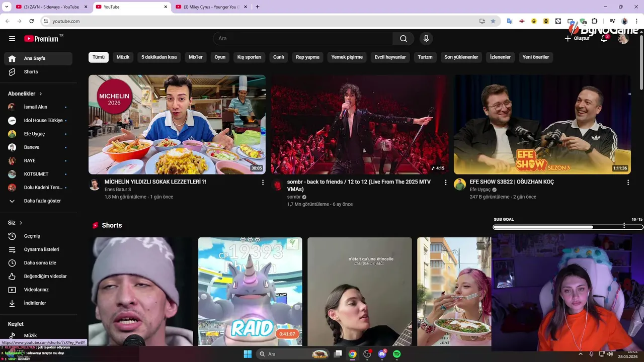Open Discord from the taskbar

pyautogui.click(x=382, y=354)
